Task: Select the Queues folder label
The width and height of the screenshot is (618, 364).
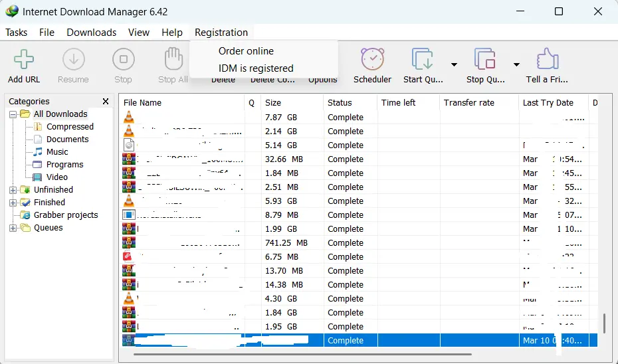Action: 48,228
